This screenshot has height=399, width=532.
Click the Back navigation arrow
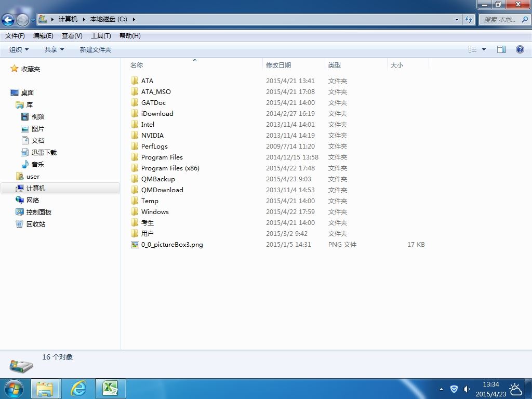coord(8,20)
